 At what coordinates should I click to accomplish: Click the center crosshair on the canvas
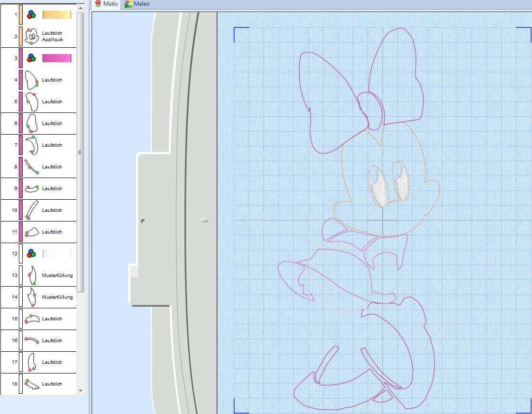[382, 221]
